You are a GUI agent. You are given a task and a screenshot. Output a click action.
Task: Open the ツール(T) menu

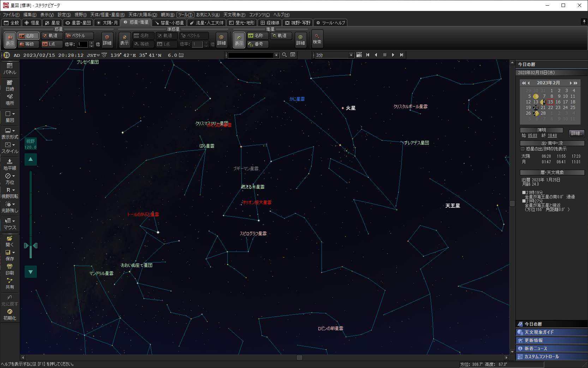pyautogui.click(x=185, y=15)
